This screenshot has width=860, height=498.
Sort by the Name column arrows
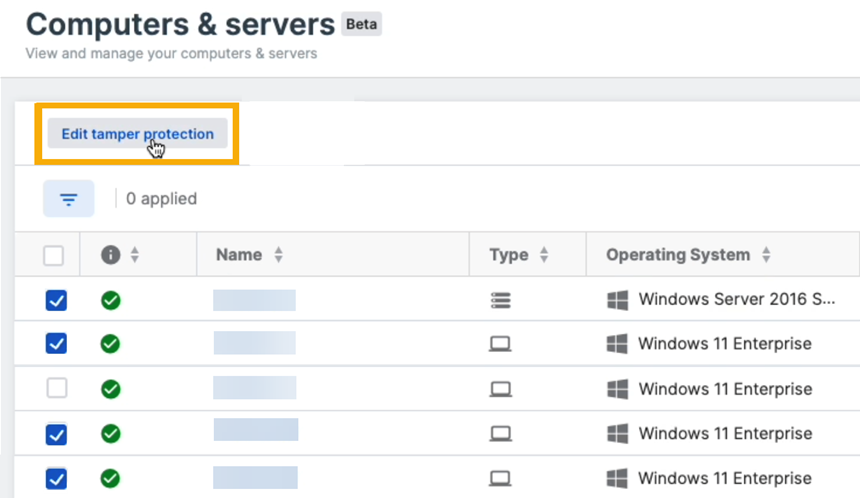[279, 255]
